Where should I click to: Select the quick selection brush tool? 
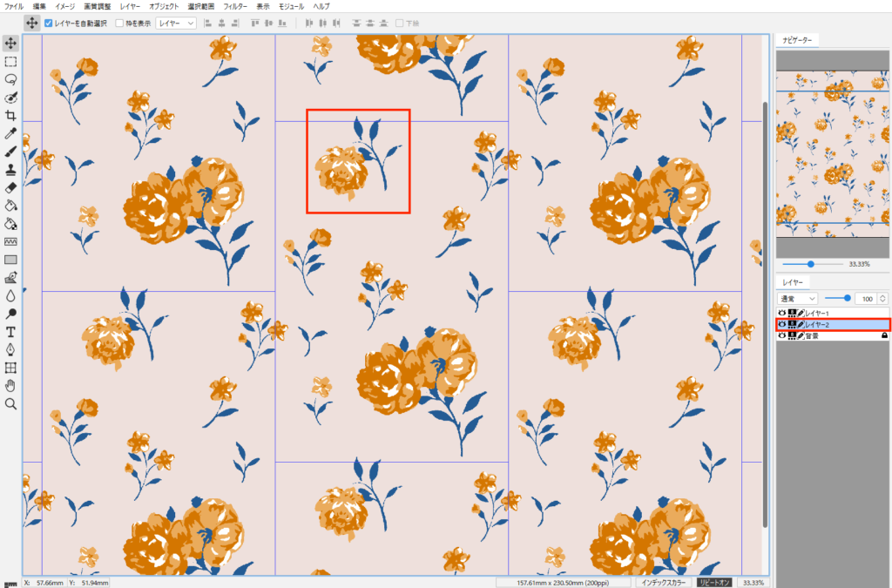coord(10,98)
